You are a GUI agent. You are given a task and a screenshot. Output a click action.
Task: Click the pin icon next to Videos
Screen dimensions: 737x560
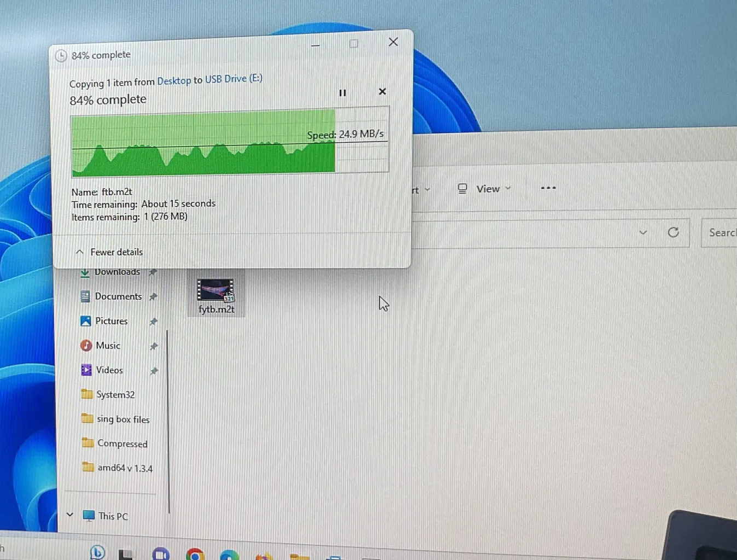tap(154, 371)
